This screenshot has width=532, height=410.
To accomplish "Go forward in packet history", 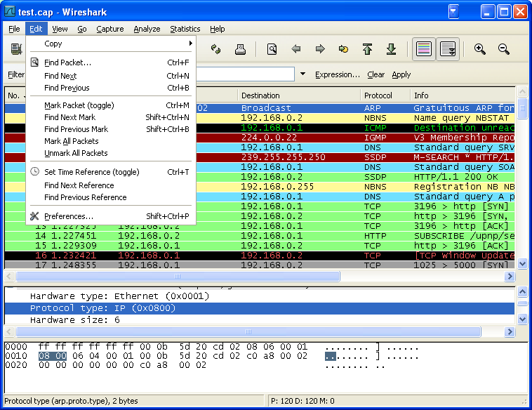I will point(320,49).
